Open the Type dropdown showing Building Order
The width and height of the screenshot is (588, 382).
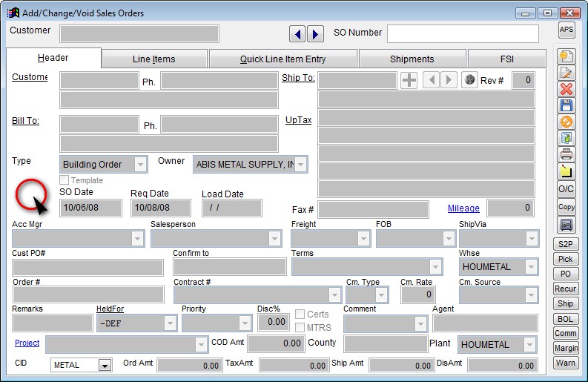140,165
